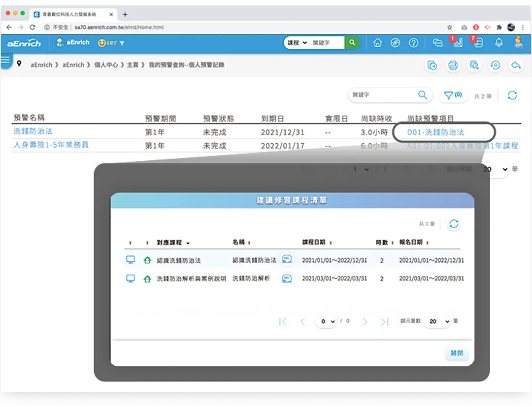Open the 顯示筆數 20 dropdown in dialog
This screenshot has height=406, width=532.
coord(439,321)
